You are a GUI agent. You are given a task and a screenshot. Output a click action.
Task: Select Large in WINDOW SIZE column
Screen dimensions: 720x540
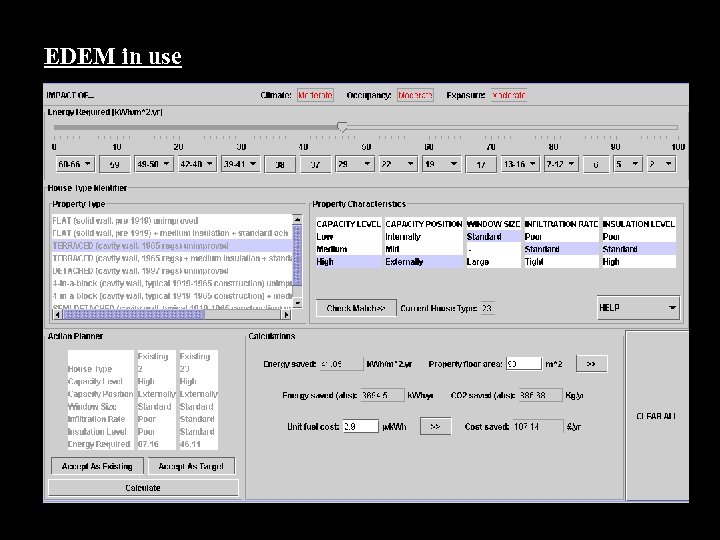pos(493,262)
